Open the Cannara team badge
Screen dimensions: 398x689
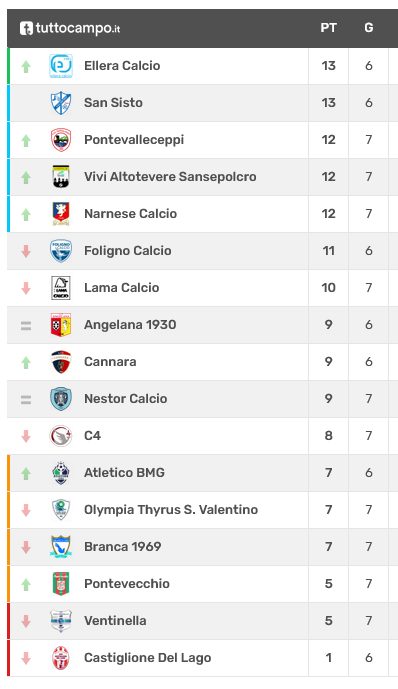(x=61, y=362)
